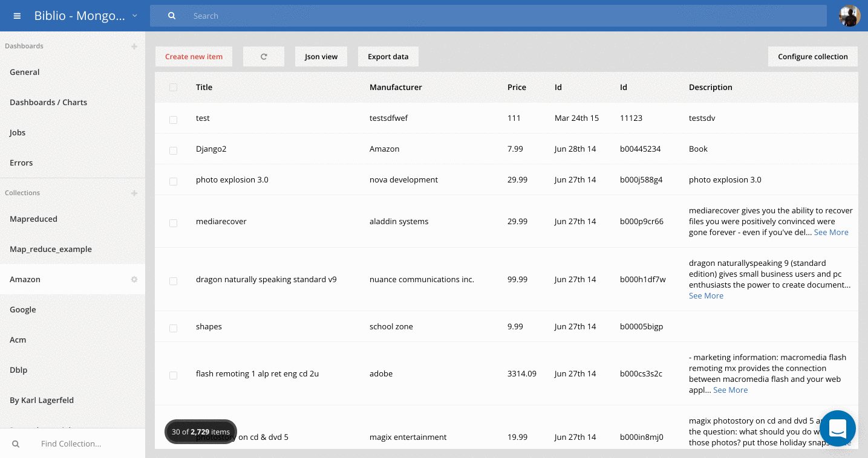Image resolution: width=868 pixels, height=458 pixels.
Task: Click the flash remoting 1 alp title cell
Action: pos(257,373)
